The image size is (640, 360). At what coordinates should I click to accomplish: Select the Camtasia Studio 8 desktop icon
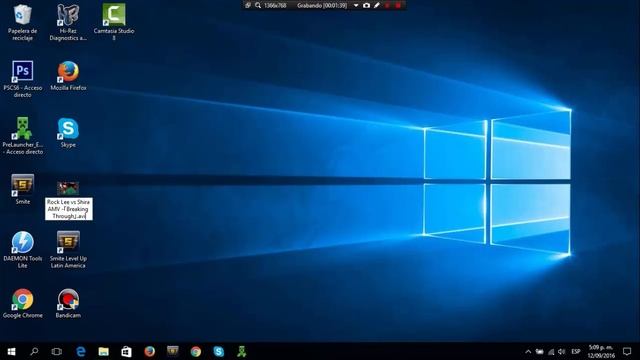tap(114, 22)
